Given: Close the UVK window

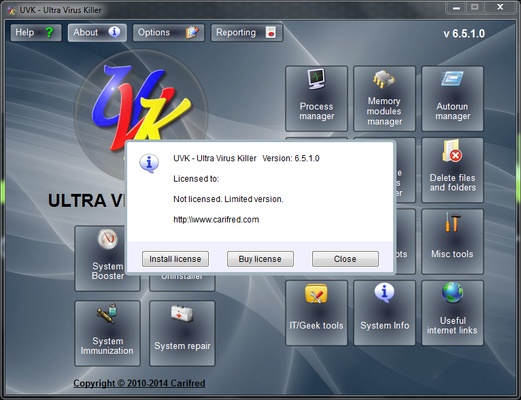Looking at the screenshot, I should pos(500,7).
